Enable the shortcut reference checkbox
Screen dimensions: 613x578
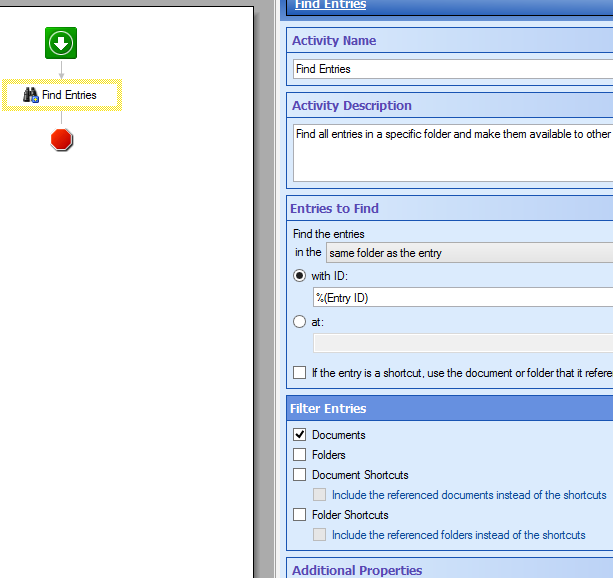(x=300, y=372)
